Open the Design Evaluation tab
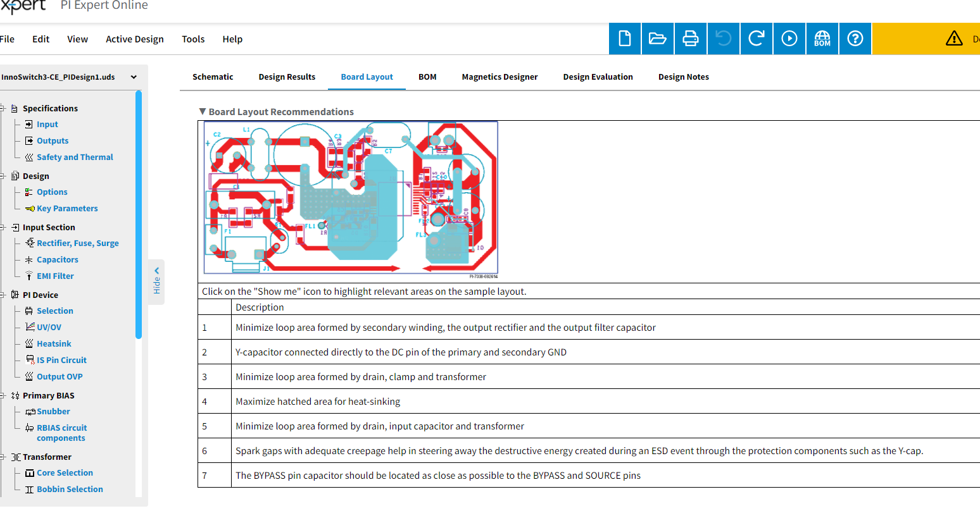This screenshot has width=980, height=518. pyautogui.click(x=598, y=77)
